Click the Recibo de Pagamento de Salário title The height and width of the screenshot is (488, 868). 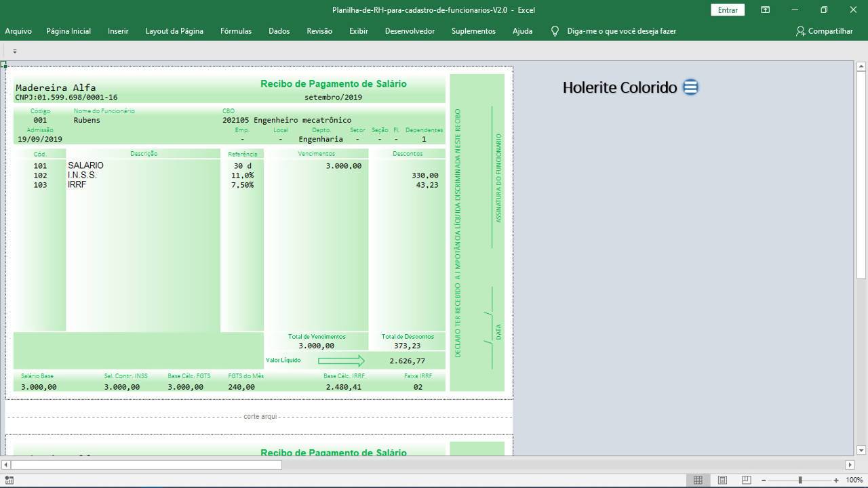(334, 83)
